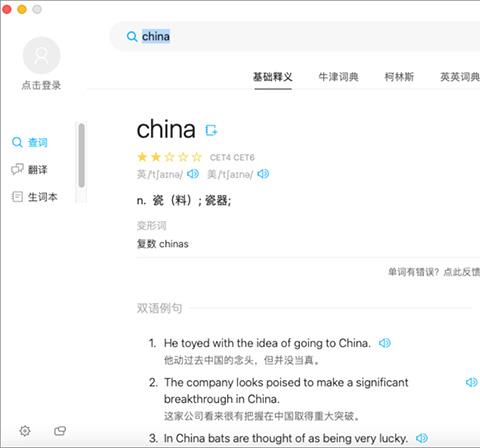Click the 单词有错误?点此反馈 feedback link

[x=434, y=272]
